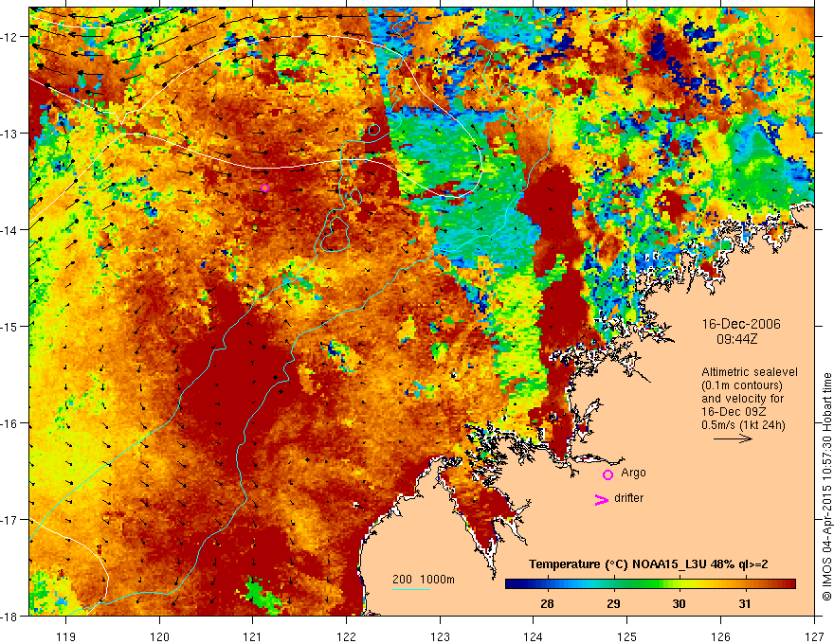
Task: Click the date label 16-Dec-2006
Action: click(741, 324)
